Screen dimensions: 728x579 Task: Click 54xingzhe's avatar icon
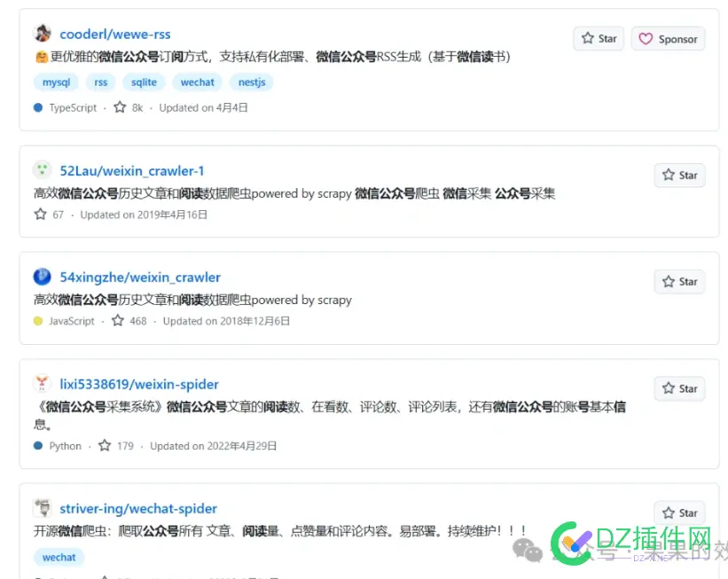point(42,277)
